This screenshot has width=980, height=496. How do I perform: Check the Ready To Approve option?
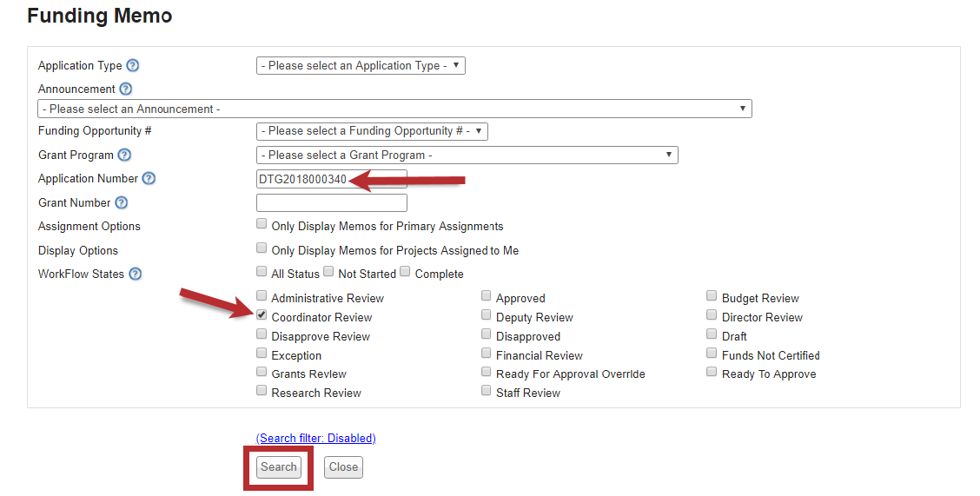point(712,373)
